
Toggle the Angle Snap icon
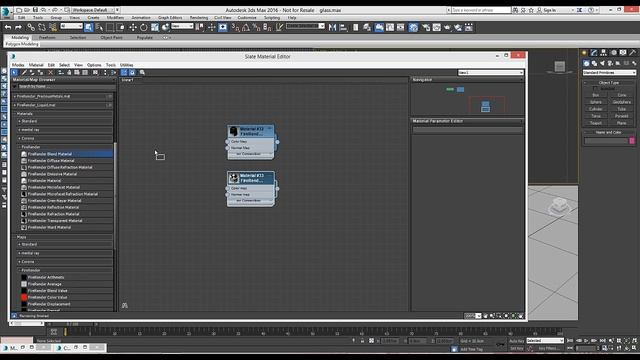coord(246,27)
